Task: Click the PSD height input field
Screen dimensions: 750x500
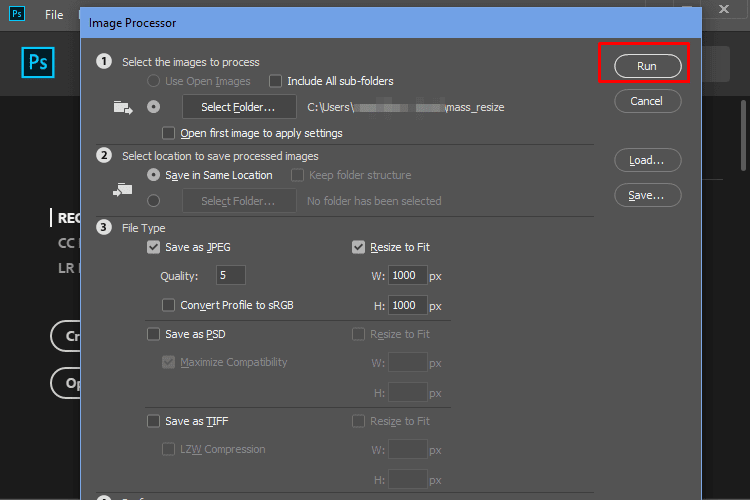Action: click(408, 392)
